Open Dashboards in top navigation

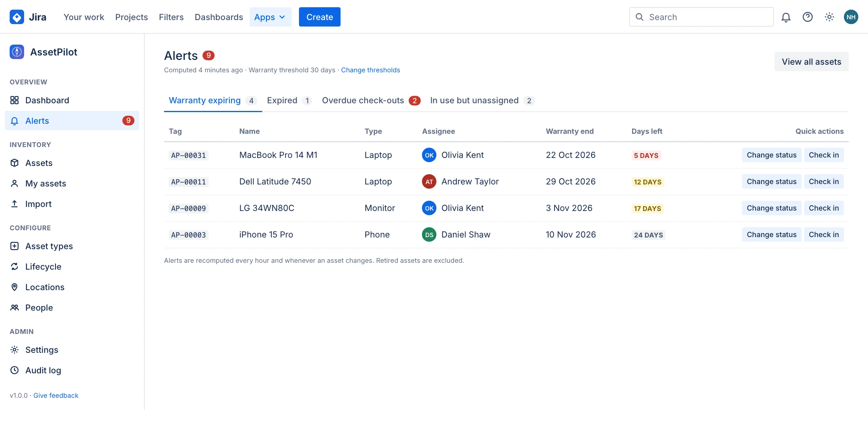click(219, 17)
